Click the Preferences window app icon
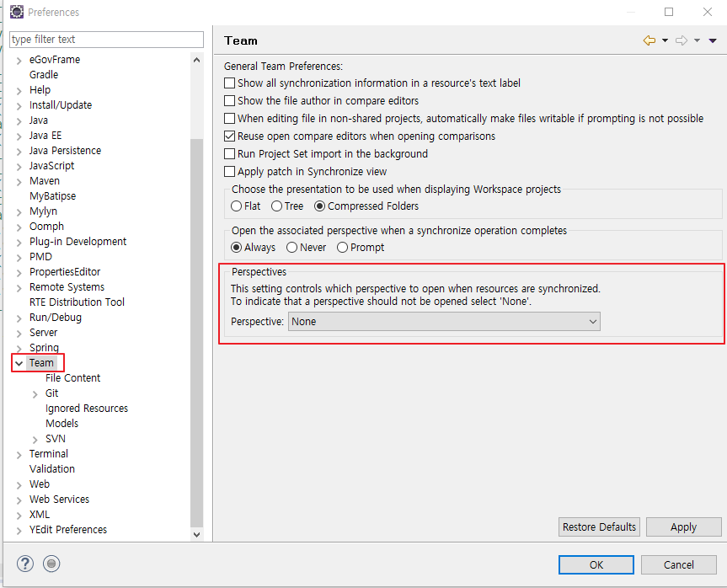 (x=17, y=12)
